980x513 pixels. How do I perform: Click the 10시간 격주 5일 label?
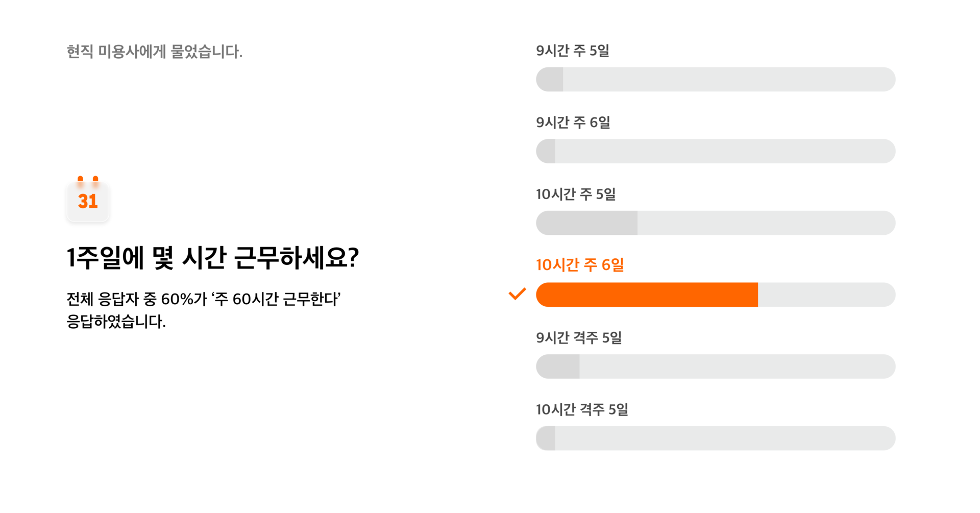coord(582,409)
